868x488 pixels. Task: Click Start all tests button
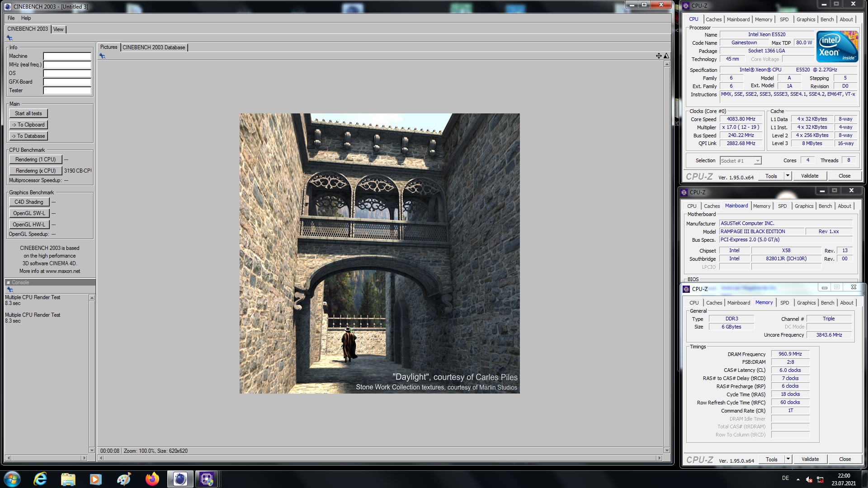pos(28,113)
